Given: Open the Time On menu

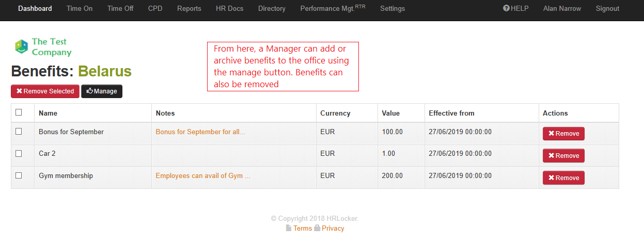Looking at the screenshot, I should (80, 9).
